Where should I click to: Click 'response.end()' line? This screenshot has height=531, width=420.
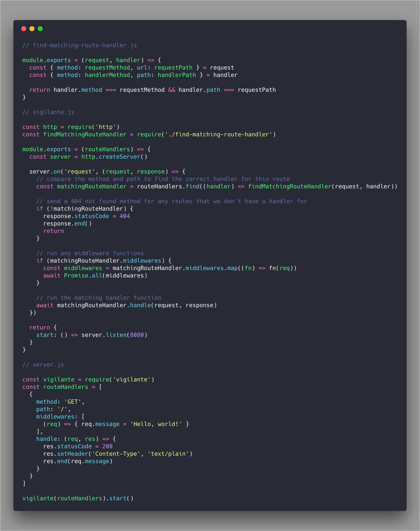(67, 224)
